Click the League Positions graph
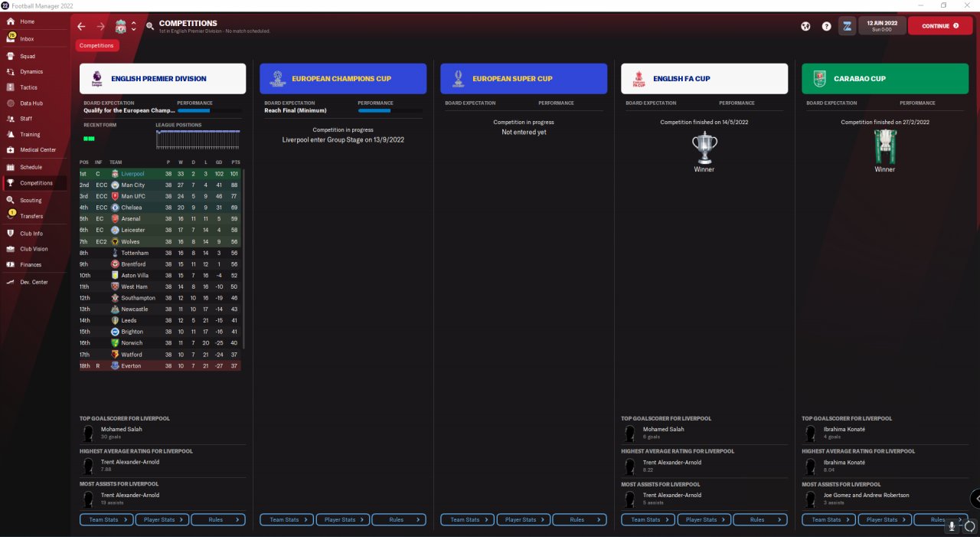The image size is (980, 537). click(198, 139)
